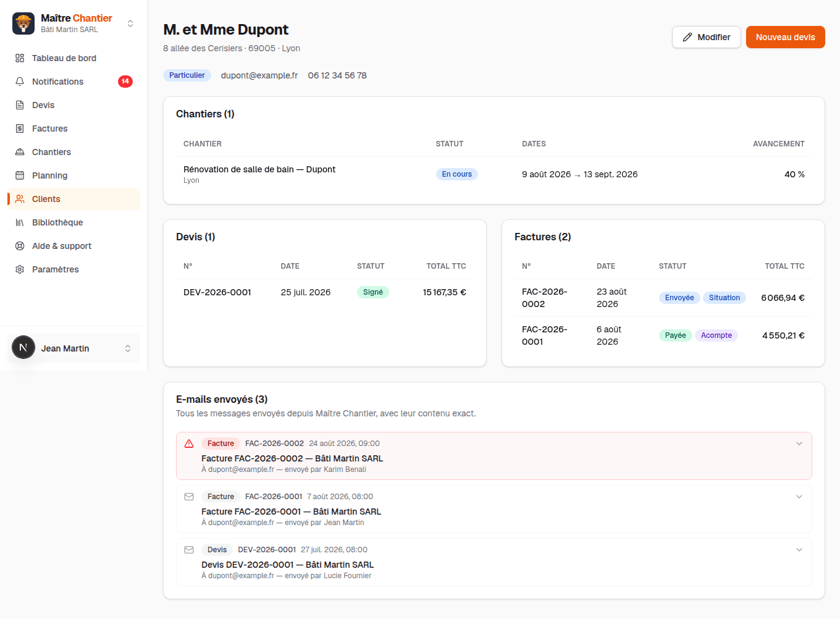Click Jean Martin's avatar circle
The width and height of the screenshot is (840, 619).
coord(23,348)
